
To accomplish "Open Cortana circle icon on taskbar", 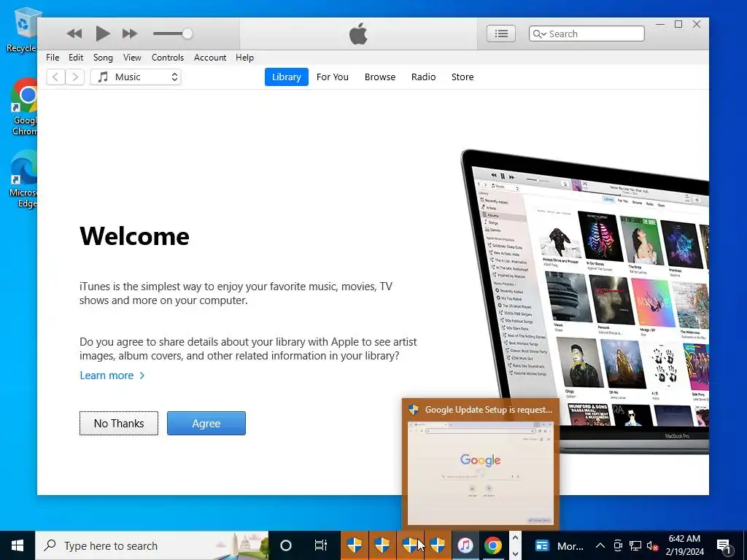I will 285,545.
